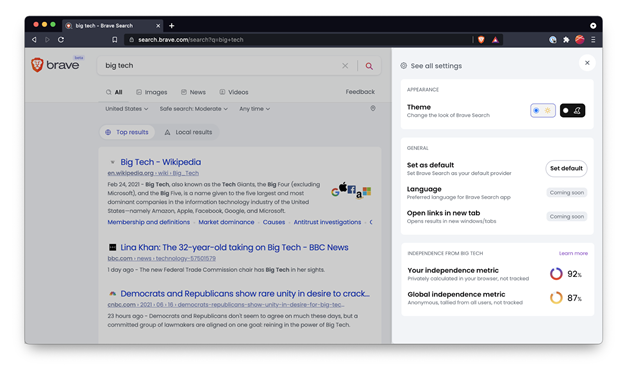The width and height of the screenshot is (626, 376).
Task: Click the red magnifier search icon
Action: pyautogui.click(x=369, y=66)
